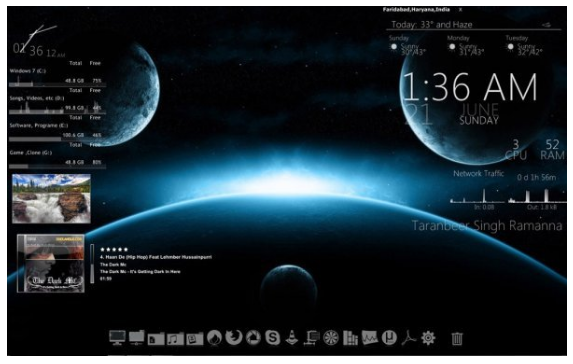Viewport: 573px width, 364px height.
Task: Launch Adobe Reader from the dock
Action: (409, 338)
